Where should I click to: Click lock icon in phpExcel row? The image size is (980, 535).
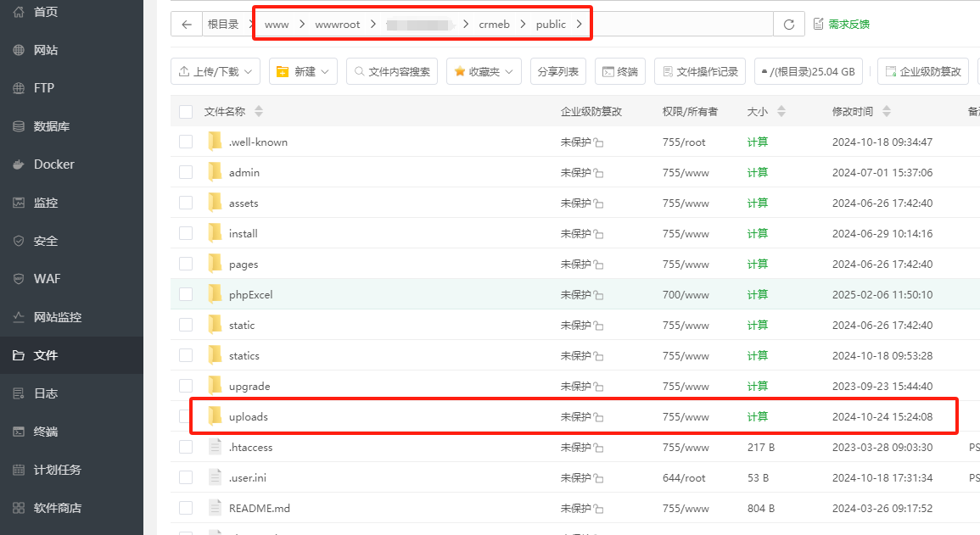click(x=598, y=296)
